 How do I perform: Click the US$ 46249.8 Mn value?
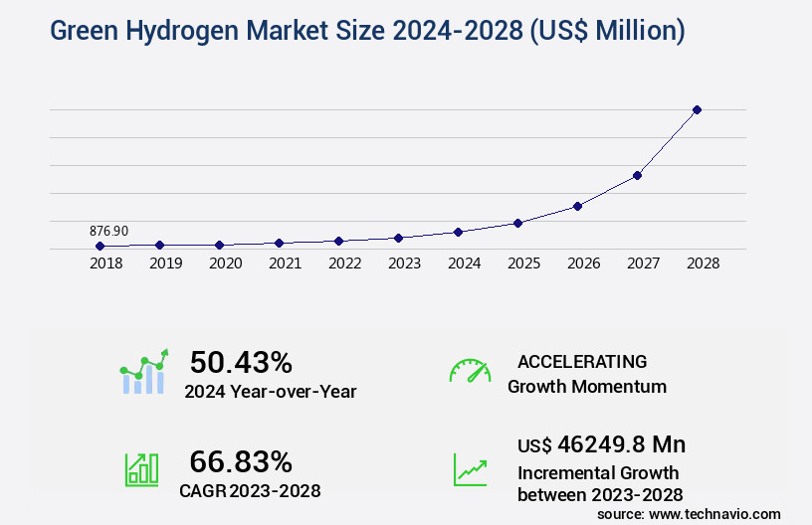point(601,443)
